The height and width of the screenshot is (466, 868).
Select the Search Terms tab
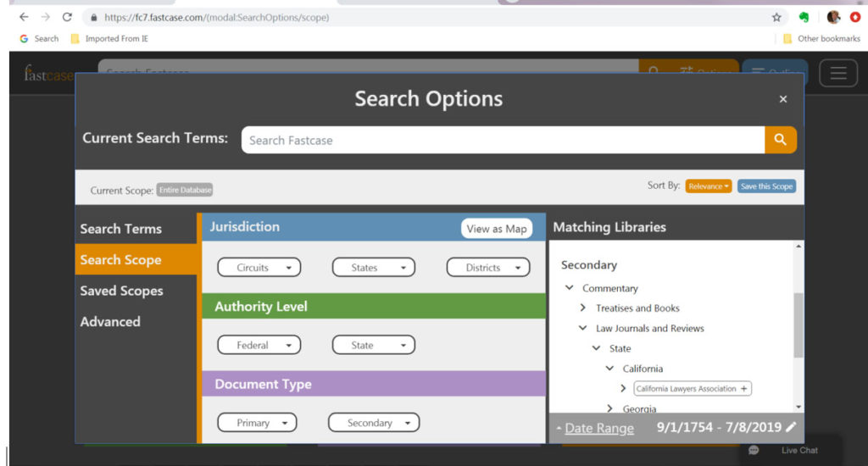(136, 229)
